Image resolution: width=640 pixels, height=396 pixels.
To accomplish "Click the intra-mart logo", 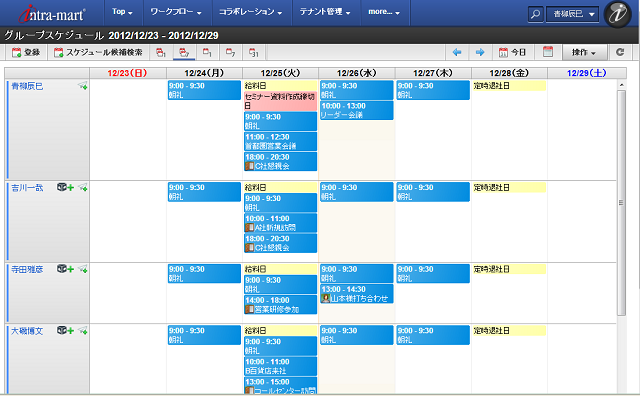I will coord(52,14).
